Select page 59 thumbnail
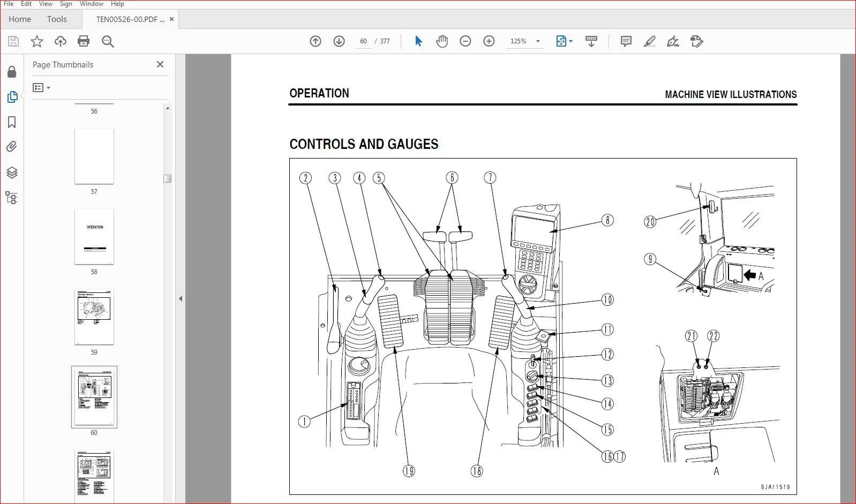 94,317
